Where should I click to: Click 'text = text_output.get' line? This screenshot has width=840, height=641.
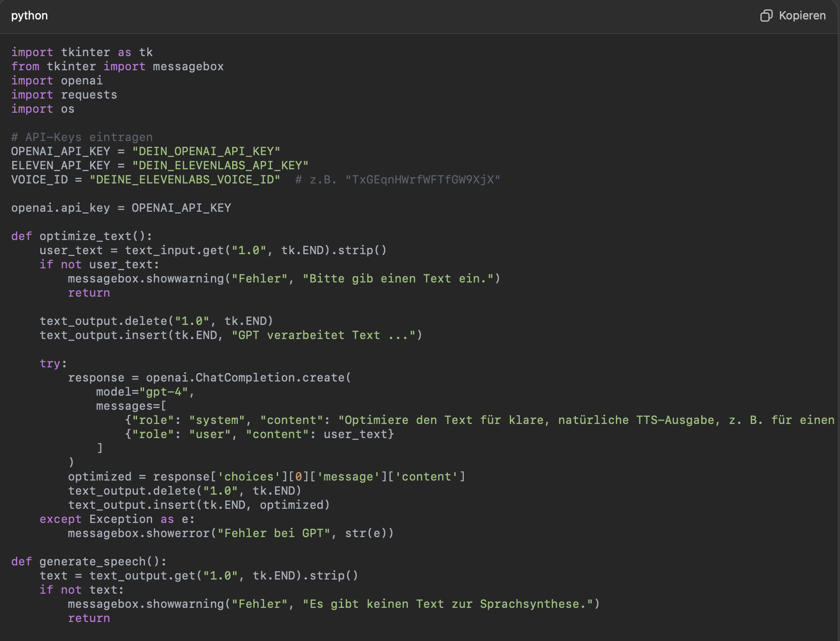pyautogui.click(x=199, y=576)
